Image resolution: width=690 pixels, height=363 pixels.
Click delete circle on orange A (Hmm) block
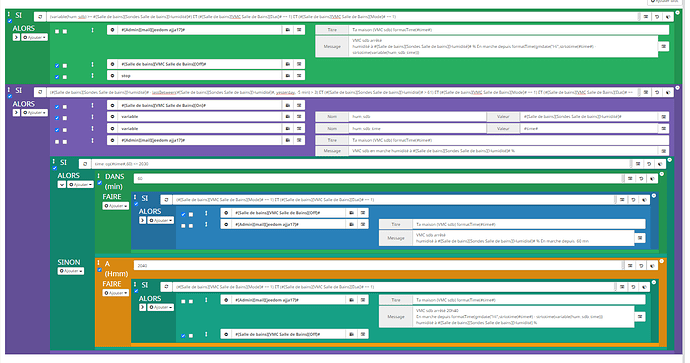(x=661, y=261)
